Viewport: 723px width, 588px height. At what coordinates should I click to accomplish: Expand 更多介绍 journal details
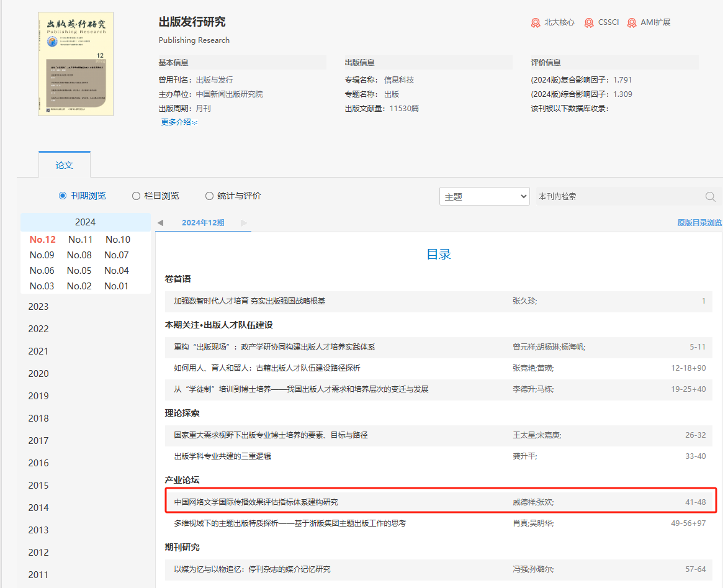179,122
